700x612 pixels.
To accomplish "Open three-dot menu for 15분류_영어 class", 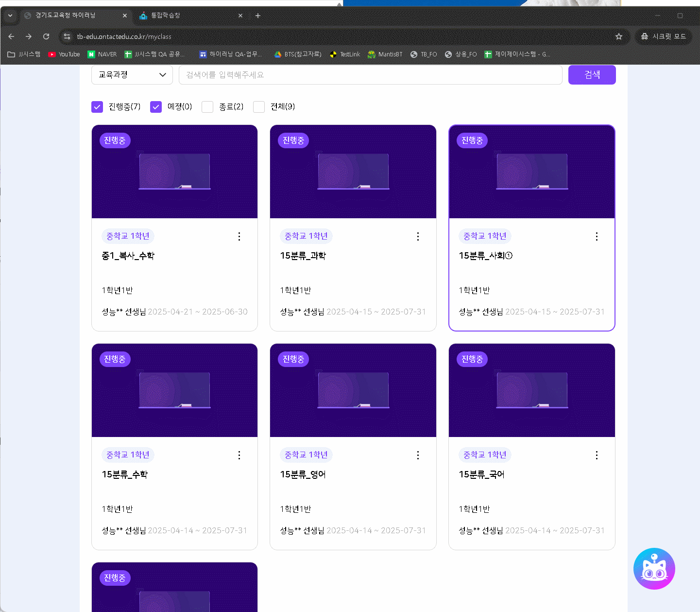I will (x=418, y=455).
